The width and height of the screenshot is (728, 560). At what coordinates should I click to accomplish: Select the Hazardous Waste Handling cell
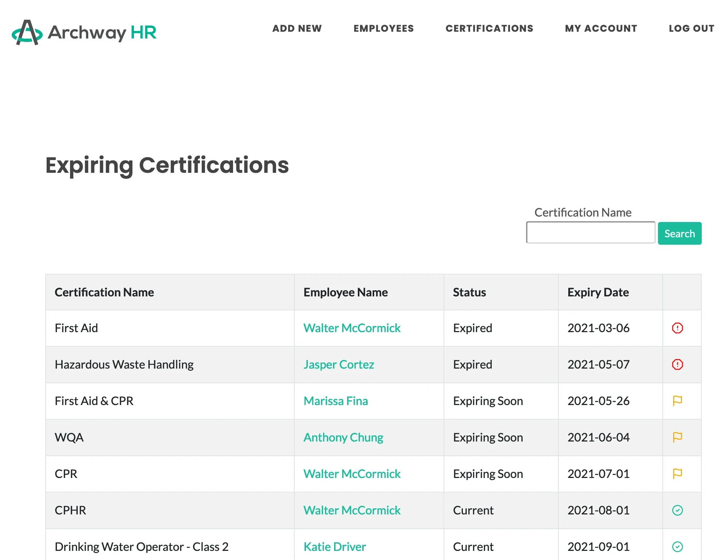tap(170, 365)
